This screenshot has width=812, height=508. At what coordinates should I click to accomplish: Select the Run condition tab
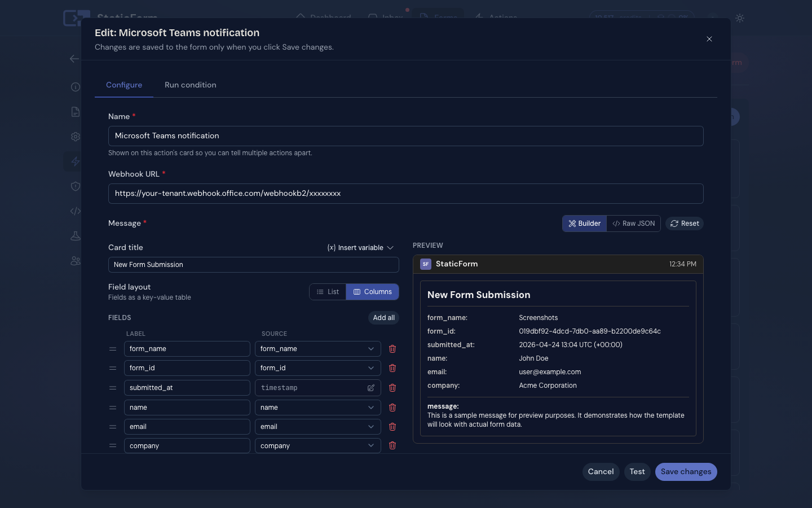point(191,85)
